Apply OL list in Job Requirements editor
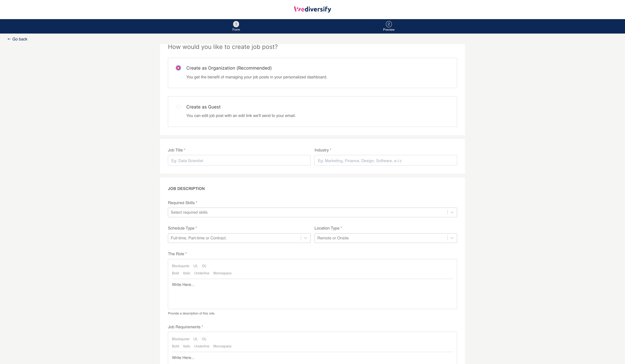Image resolution: width=625 pixels, height=364 pixels. (204, 339)
